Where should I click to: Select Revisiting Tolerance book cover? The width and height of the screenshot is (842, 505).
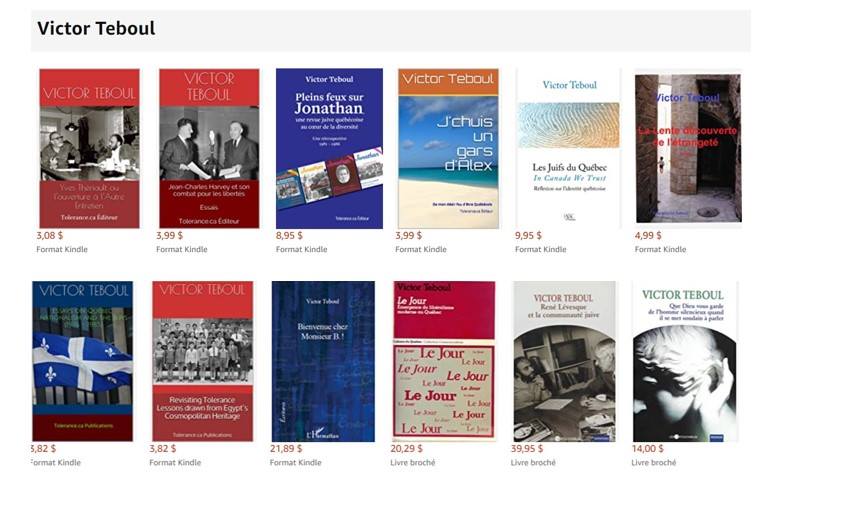click(x=202, y=361)
